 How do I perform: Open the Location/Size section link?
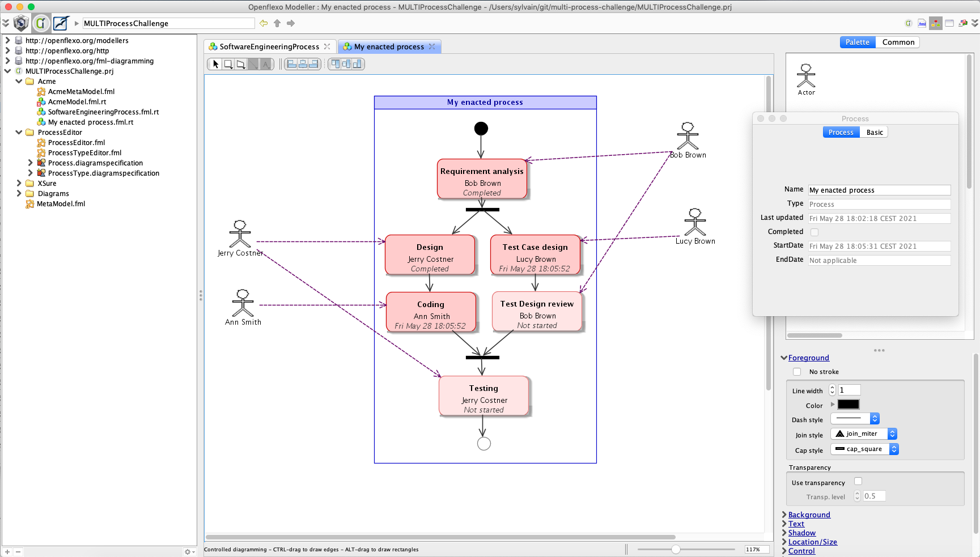(812, 542)
